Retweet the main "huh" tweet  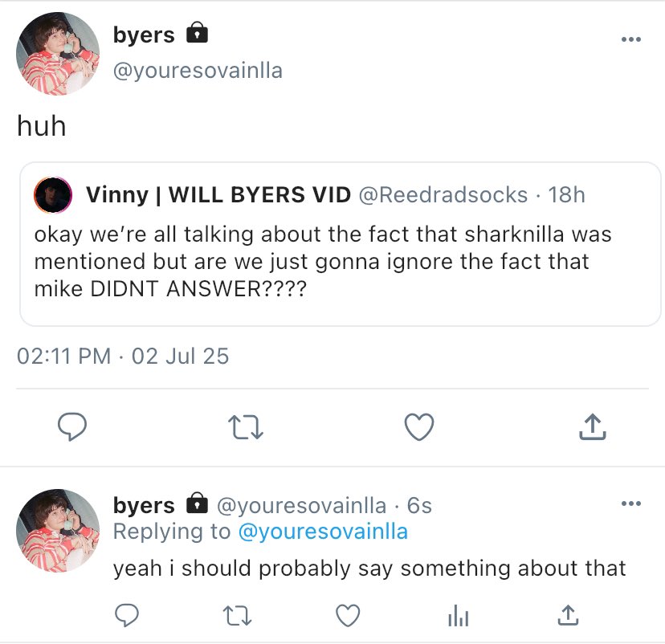245,426
